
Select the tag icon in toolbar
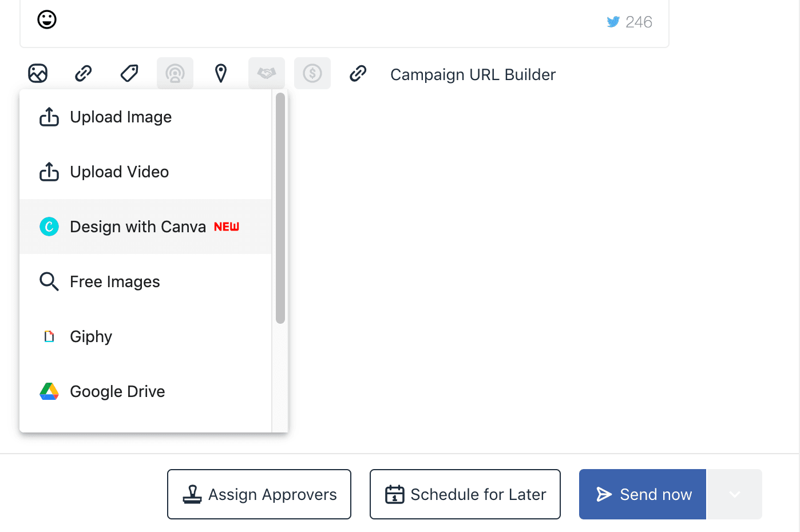coord(129,73)
